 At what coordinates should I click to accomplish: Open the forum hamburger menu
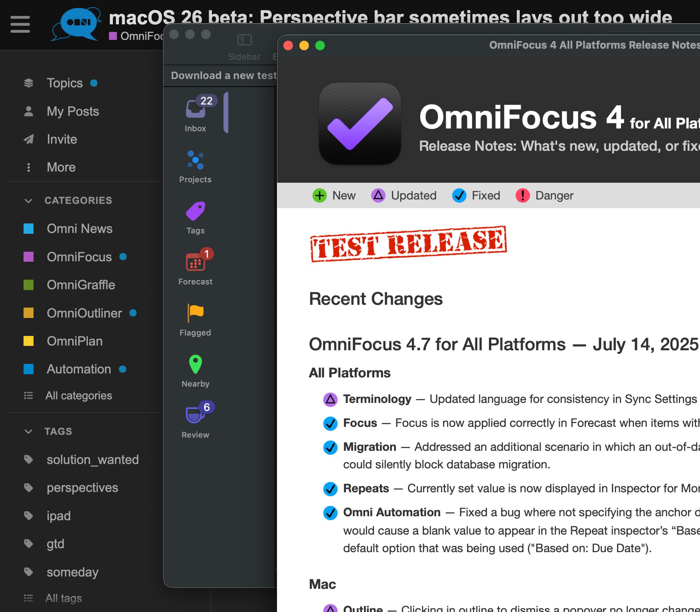point(20,24)
